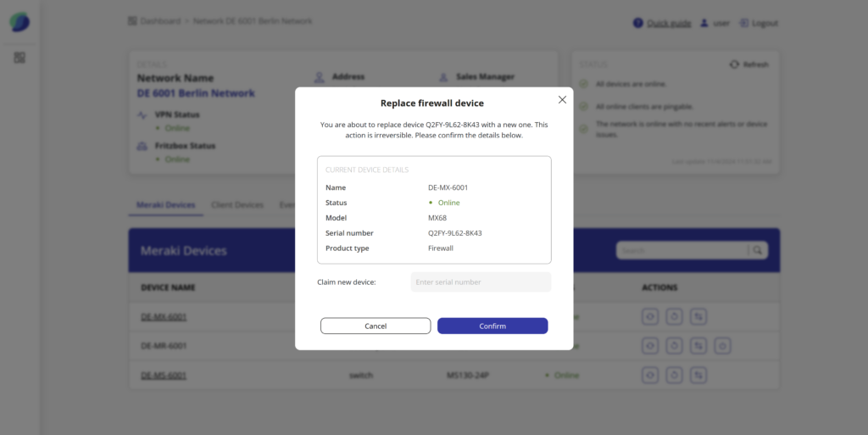Open the DE-MS-6001 device link

coord(164,375)
